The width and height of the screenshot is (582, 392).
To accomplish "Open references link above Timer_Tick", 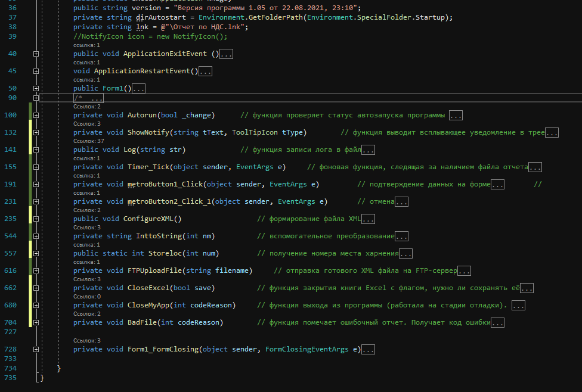I will pyautogui.click(x=86, y=158).
